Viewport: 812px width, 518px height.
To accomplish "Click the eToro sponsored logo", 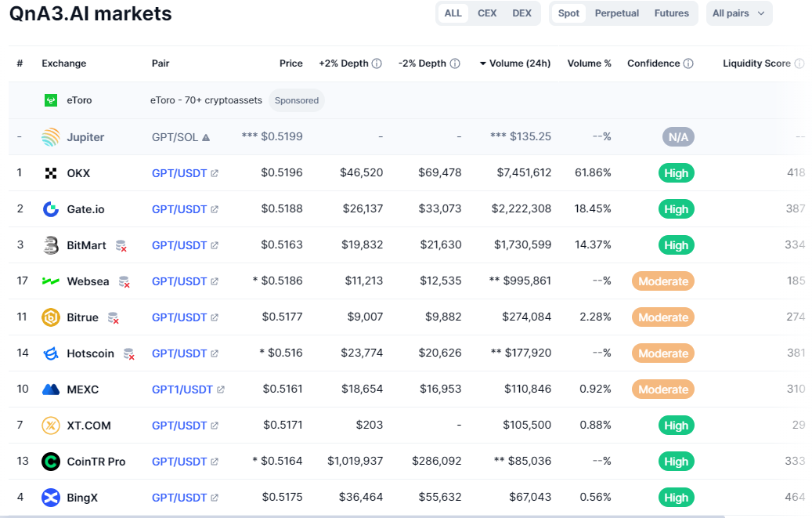I will (x=51, y=100).
